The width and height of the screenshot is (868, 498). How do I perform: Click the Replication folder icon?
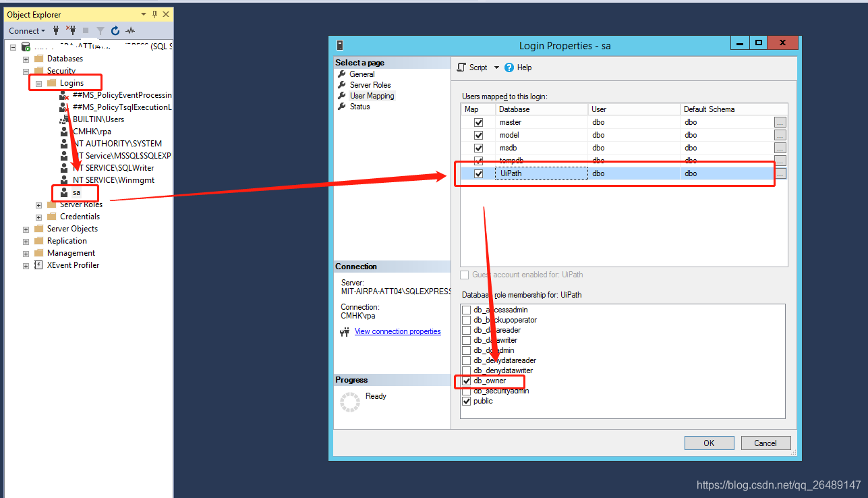coord(38,241)
